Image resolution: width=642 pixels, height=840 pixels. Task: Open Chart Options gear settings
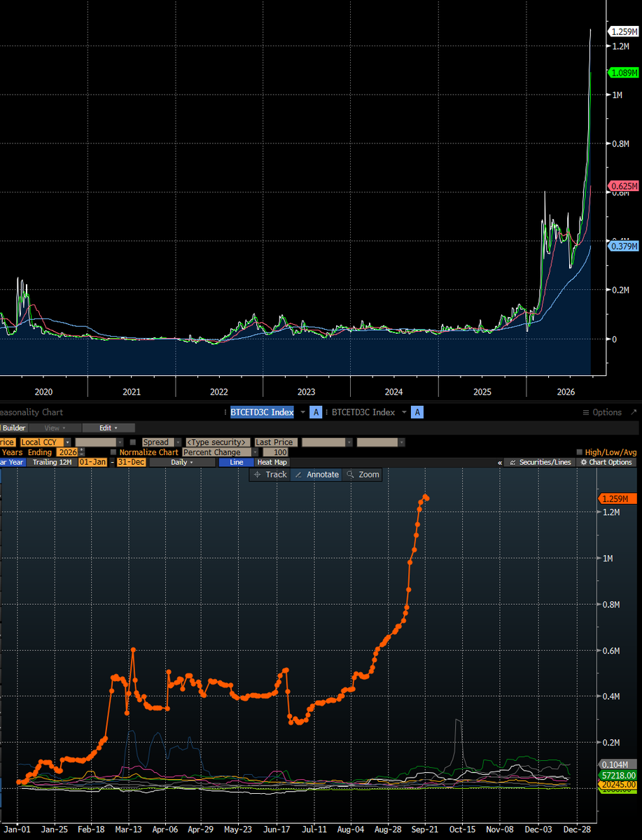point(606,463)
